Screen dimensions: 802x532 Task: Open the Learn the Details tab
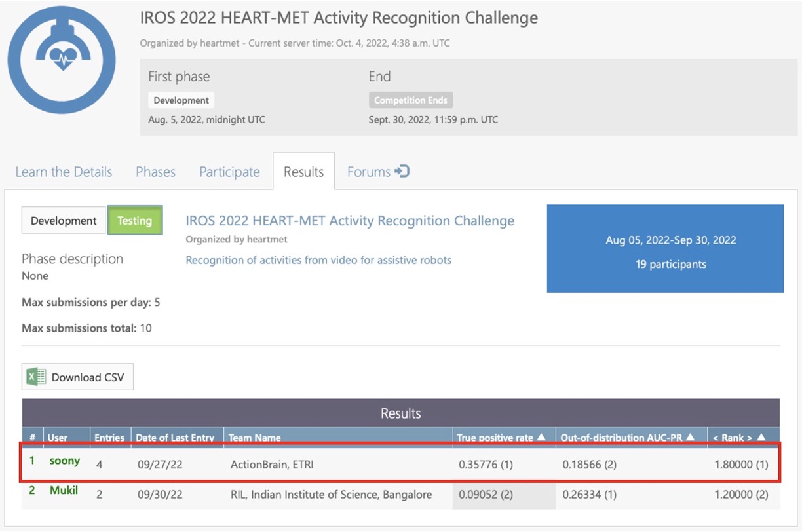(64, 172)
